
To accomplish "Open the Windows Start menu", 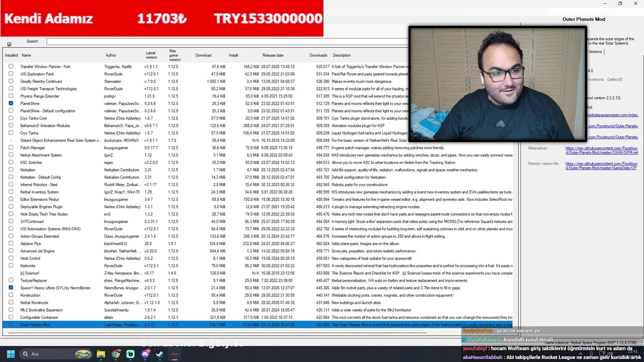I will click(11, 354).
